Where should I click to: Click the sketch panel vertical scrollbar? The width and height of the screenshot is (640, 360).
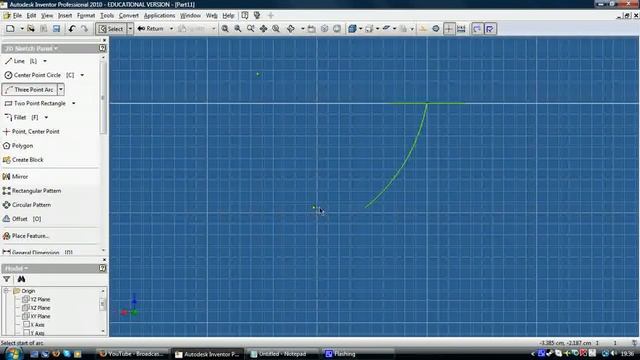click(x=103, y=98)
